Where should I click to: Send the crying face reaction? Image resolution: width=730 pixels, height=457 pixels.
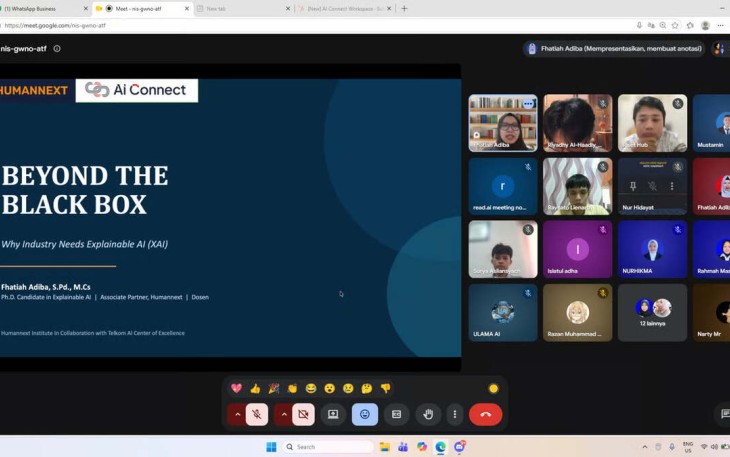point(348,388)
